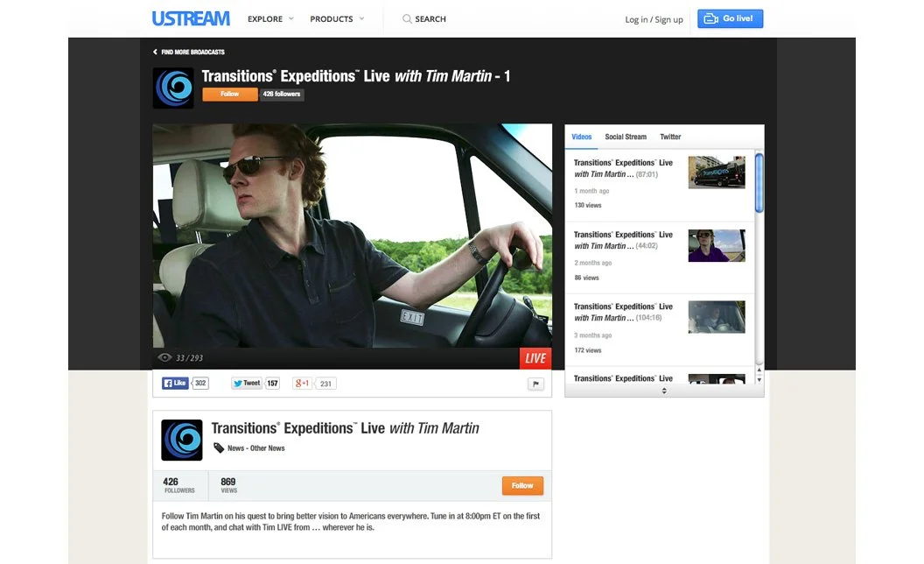Click the Google plus count 231

click(325, 384)
